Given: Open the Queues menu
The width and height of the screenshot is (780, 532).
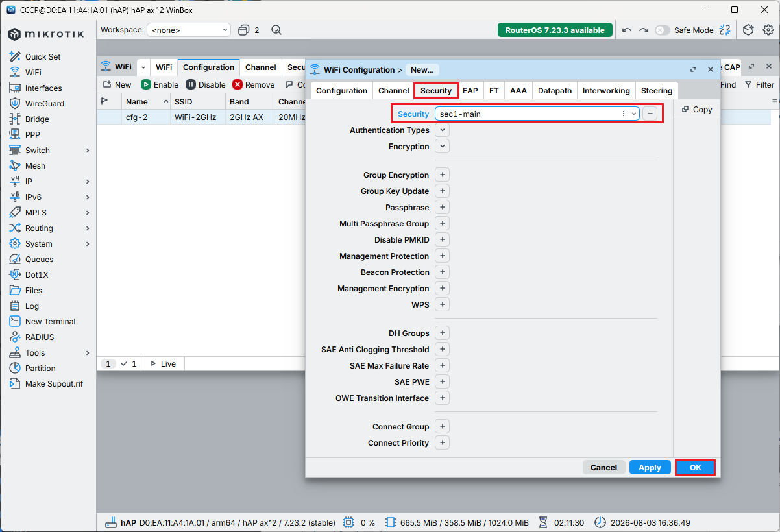Looking at the screenshot, I should coord(39,259).
